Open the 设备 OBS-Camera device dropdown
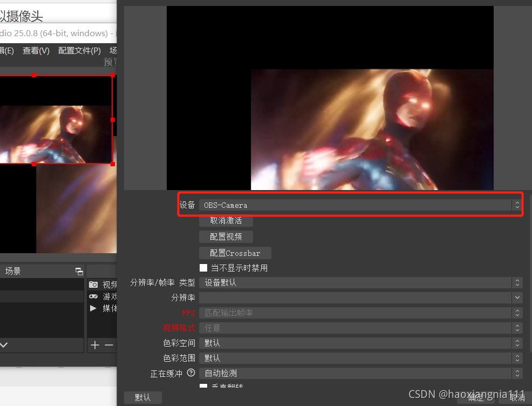 tap(360, 205)
